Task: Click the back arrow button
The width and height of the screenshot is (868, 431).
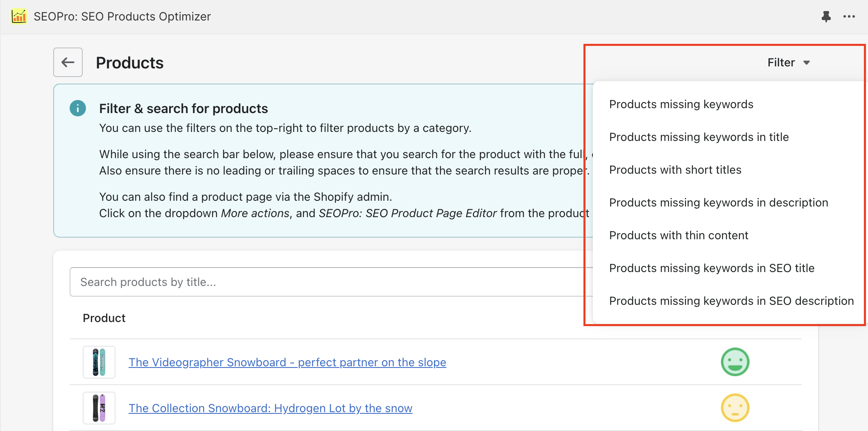Action: coord(68,62)
